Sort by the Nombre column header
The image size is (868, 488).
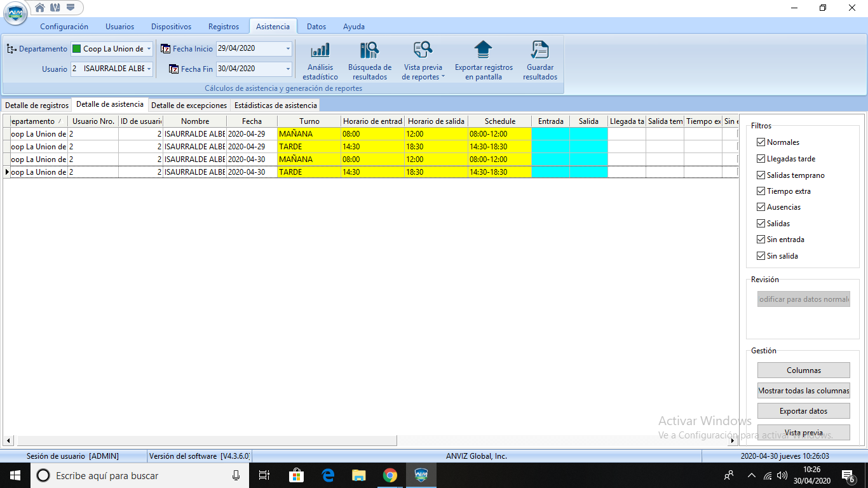point(195,121)
